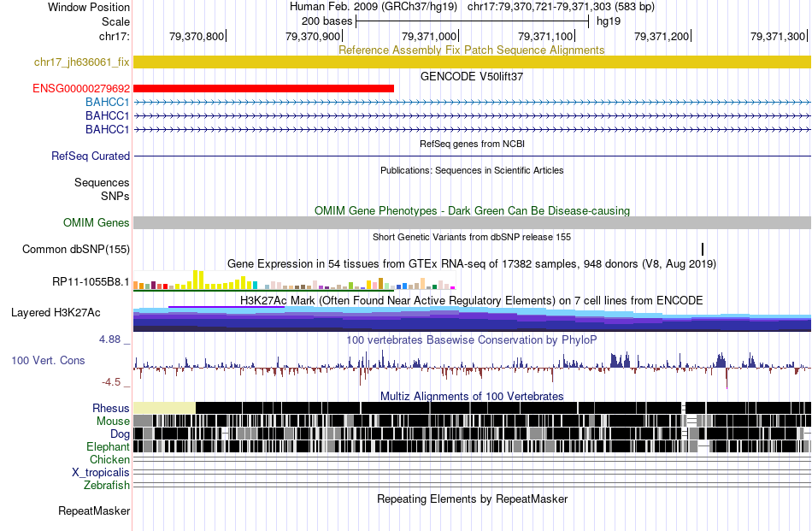The image size is (812, 531).
Task: Click the Mouse alignment label
Action: tap(113, 422)
